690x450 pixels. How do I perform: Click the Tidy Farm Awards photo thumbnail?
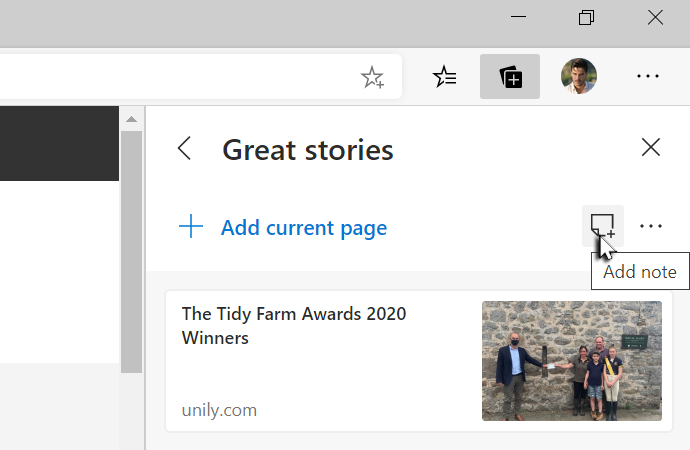click(x=571, y=360)
